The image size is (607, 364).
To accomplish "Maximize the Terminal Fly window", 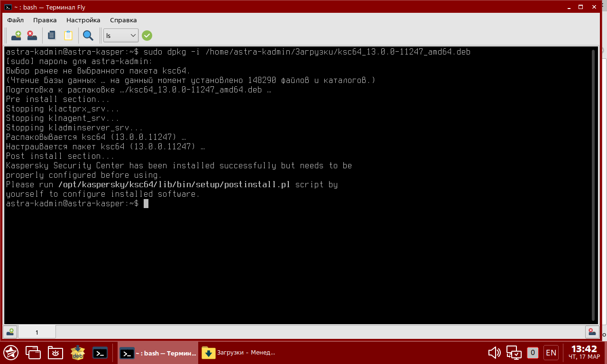I will [x=581, y=7].
